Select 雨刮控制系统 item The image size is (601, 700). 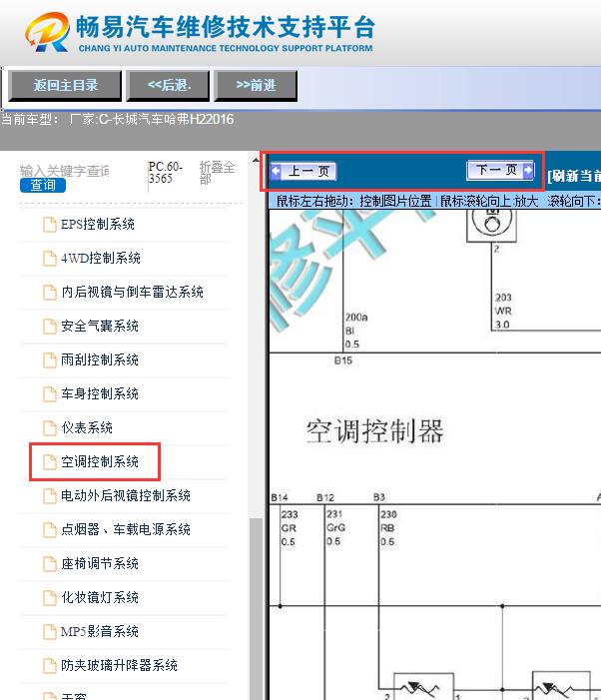tap(100, 359)
